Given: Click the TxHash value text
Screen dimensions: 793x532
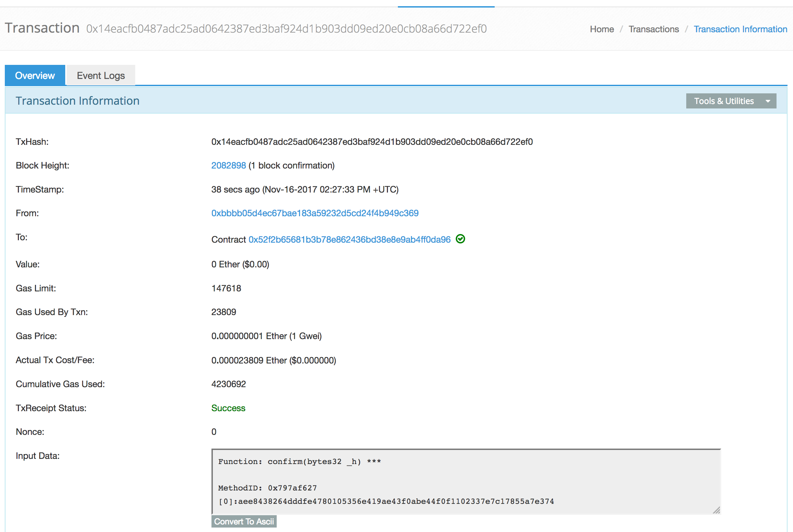Looking at the screenshot, I should 372,142.
